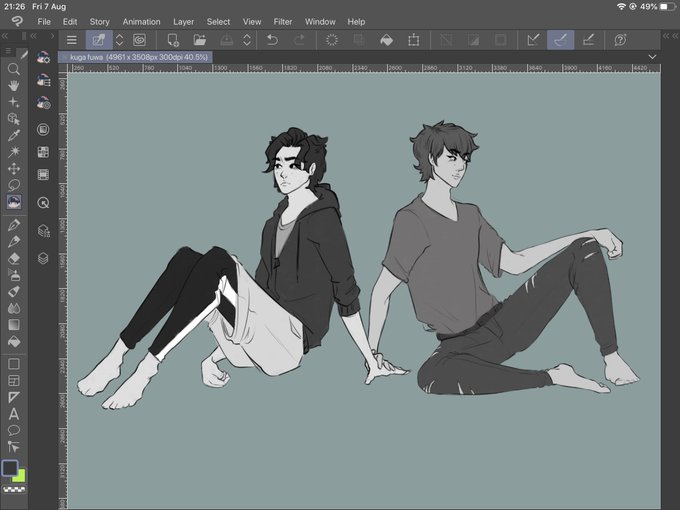Image resolution: width=680 pixels, height=510 pixels.
Task: Select the Fill bucket tool in left toolbar
Action: coord(14,342)
